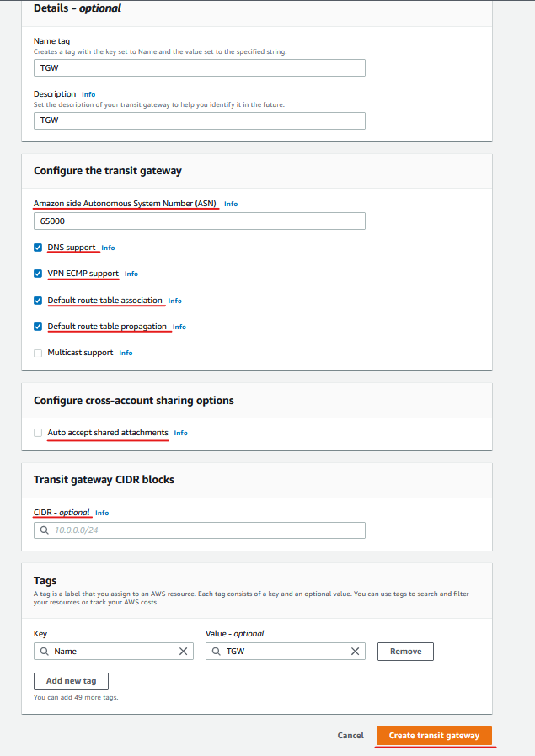Click 'You can add 49 more tags' text
The width and height of the screenshot is (535, 756).
tap(76, 697)
